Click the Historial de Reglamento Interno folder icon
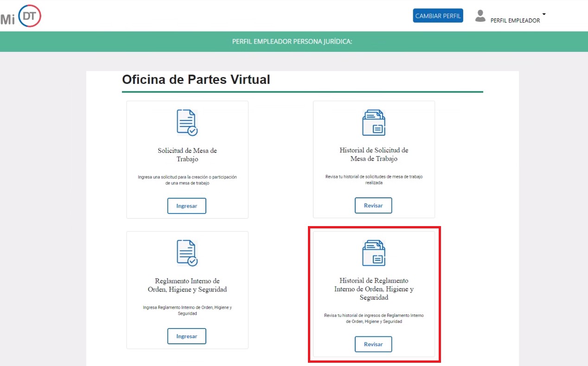Screen dimensions: 588x366 click(374, 252)
